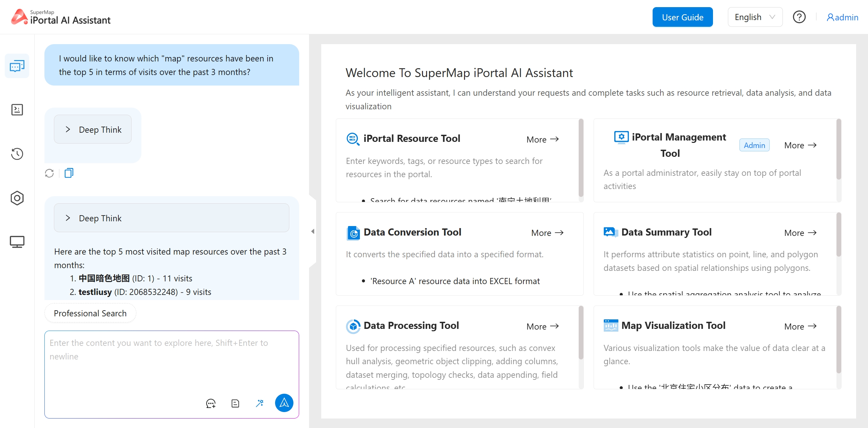Copy the response with copy icon
The image size is (868, 428).
69,173
